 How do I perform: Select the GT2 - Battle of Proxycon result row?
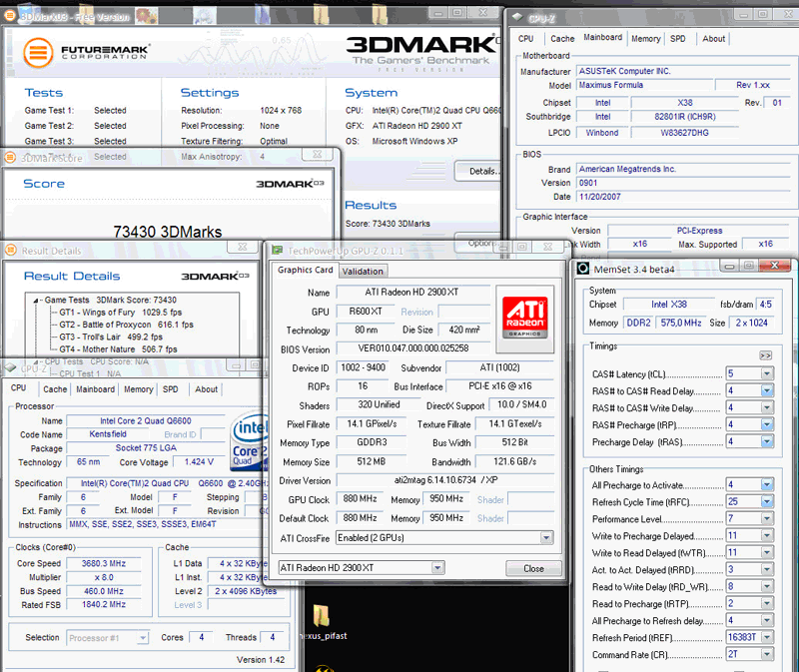point(127,325)
